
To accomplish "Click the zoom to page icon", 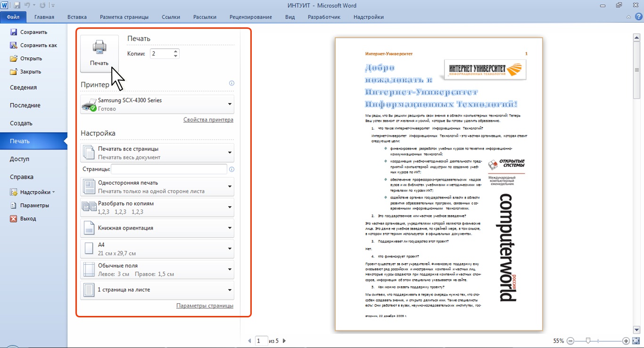I will [x=637, y=340].
